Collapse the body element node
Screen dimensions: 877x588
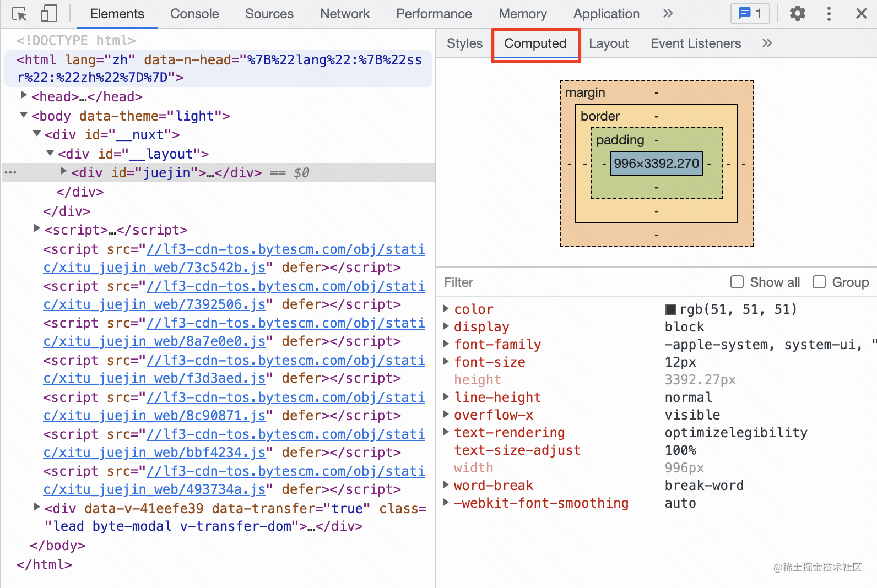point(24,115)
